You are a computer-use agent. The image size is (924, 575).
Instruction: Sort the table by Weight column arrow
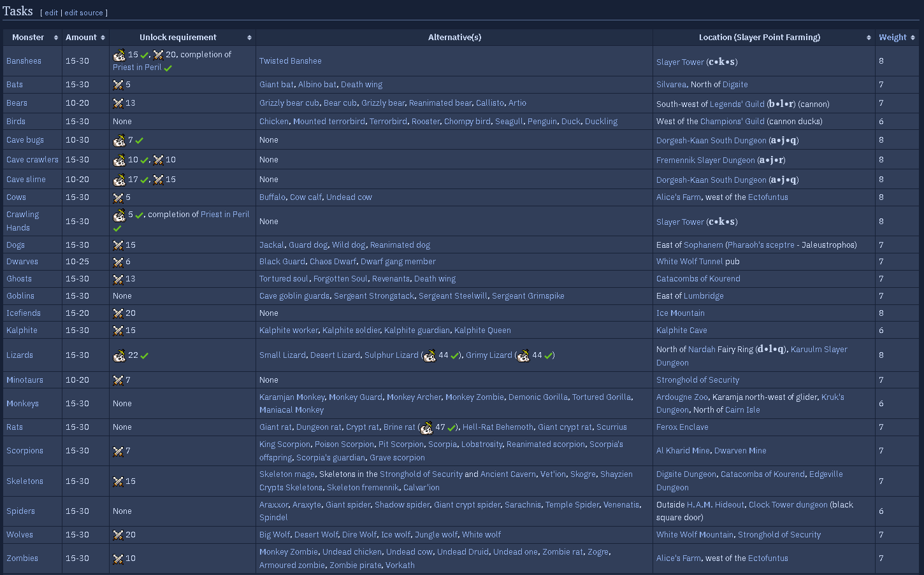click(x=913, y=38)
